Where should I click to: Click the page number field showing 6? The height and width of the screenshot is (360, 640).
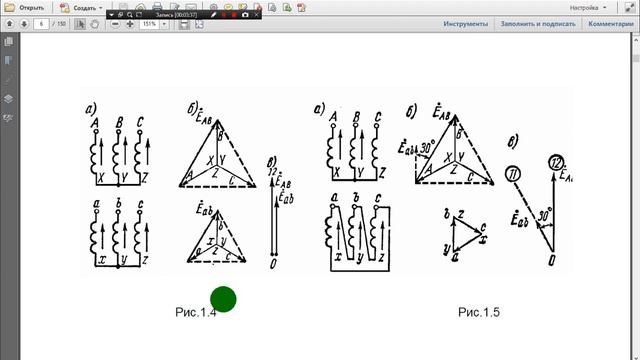(x=41, y=24)
